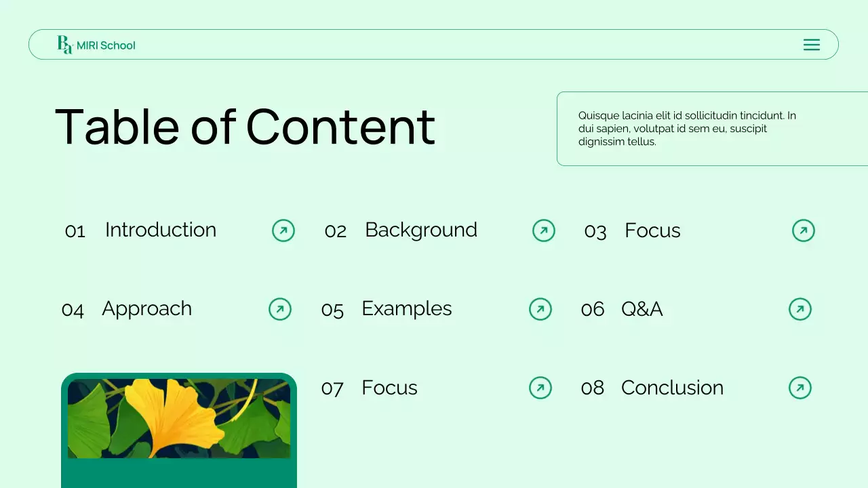This screenshot has height=488, width=868.
Task: Open the Q&A section link
Action: click(642, 309)
